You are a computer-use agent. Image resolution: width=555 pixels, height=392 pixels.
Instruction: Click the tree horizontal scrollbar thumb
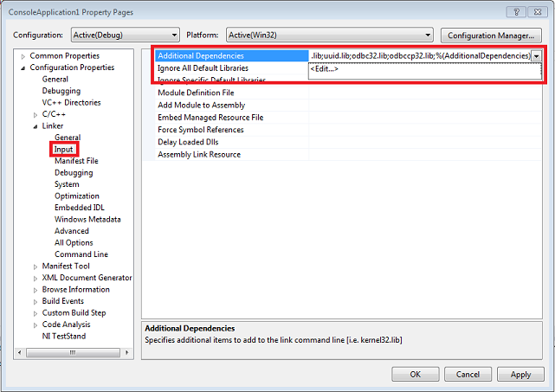coord(73,352)
